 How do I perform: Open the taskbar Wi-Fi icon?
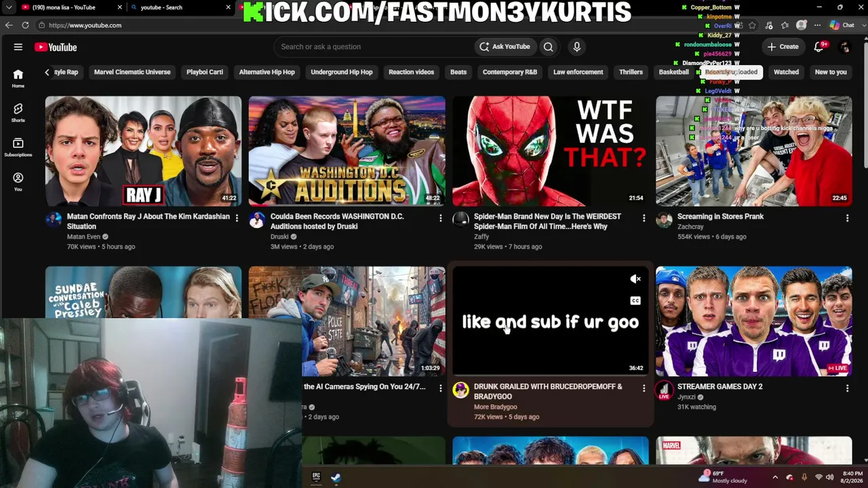pos(818,477)
